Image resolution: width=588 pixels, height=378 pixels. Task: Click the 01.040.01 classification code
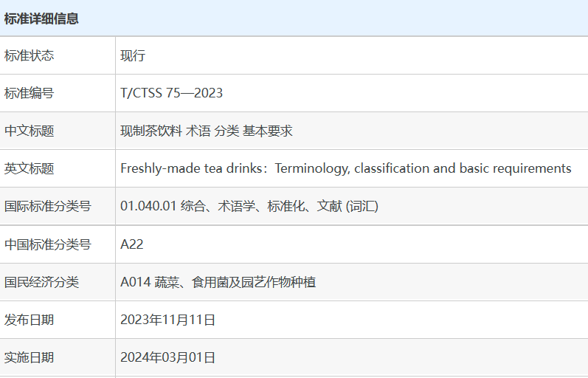coord(148,206)
